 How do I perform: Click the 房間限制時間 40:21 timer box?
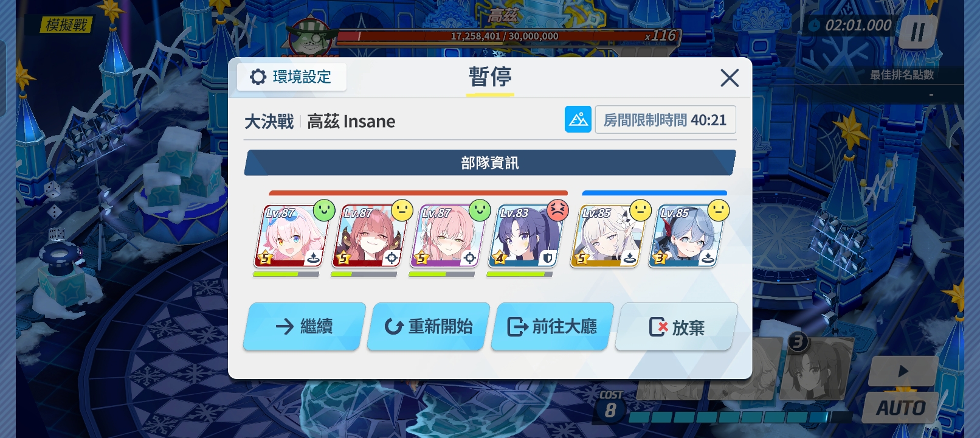[x=665, y=120]
